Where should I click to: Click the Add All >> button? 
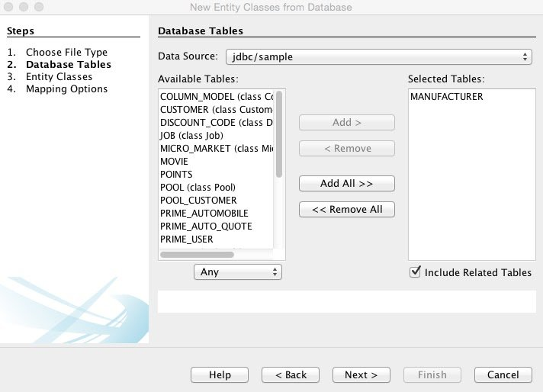point(347,183)
